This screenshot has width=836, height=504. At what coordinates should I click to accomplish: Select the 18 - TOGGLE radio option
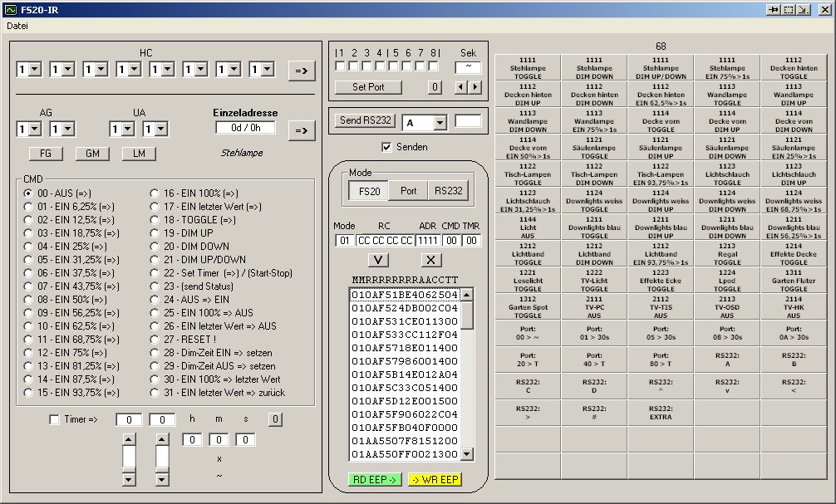point(155,220)
